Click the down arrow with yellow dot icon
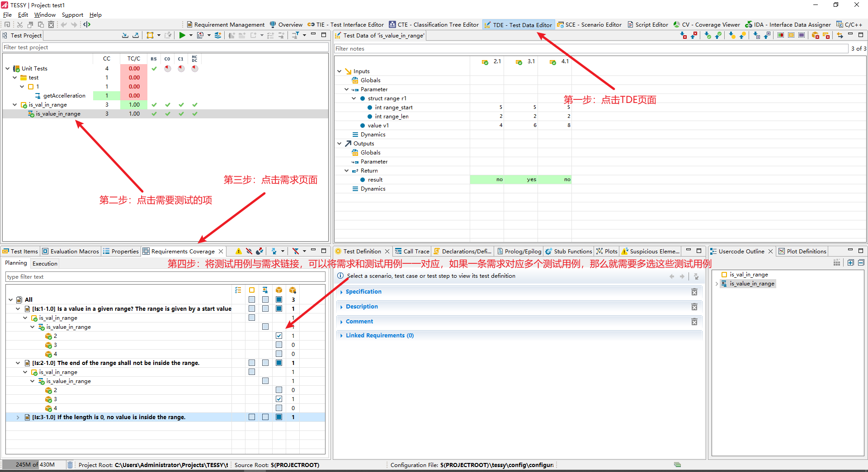Image resolution: width=868 pixels, height=472 pixels. pos(732,35)
